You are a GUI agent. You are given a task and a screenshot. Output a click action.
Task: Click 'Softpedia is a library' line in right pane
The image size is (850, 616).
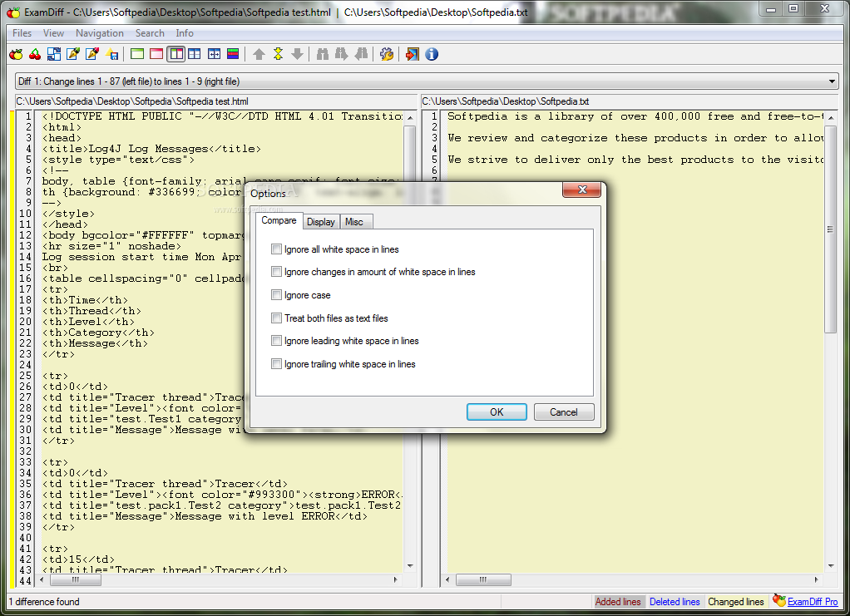pos(635,116)
